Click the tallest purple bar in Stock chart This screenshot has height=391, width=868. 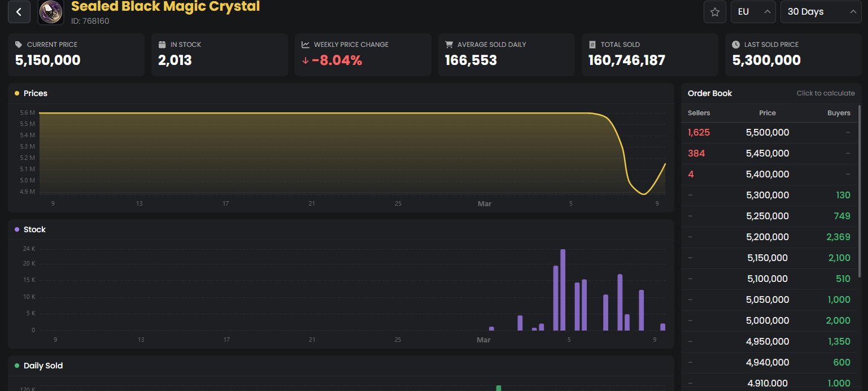[x=562, y=289]
